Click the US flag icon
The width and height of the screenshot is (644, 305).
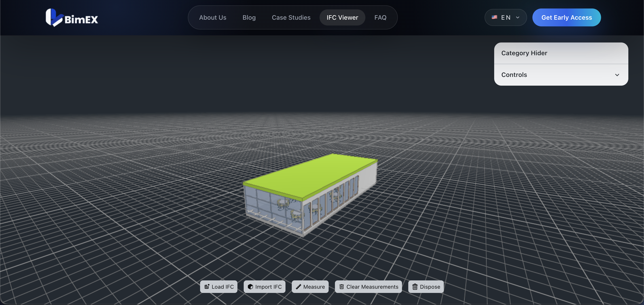pos(494,17)
